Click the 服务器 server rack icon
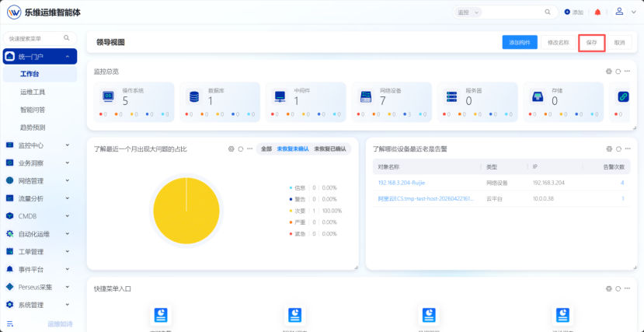Screen dimensions: 644x332 451,96
